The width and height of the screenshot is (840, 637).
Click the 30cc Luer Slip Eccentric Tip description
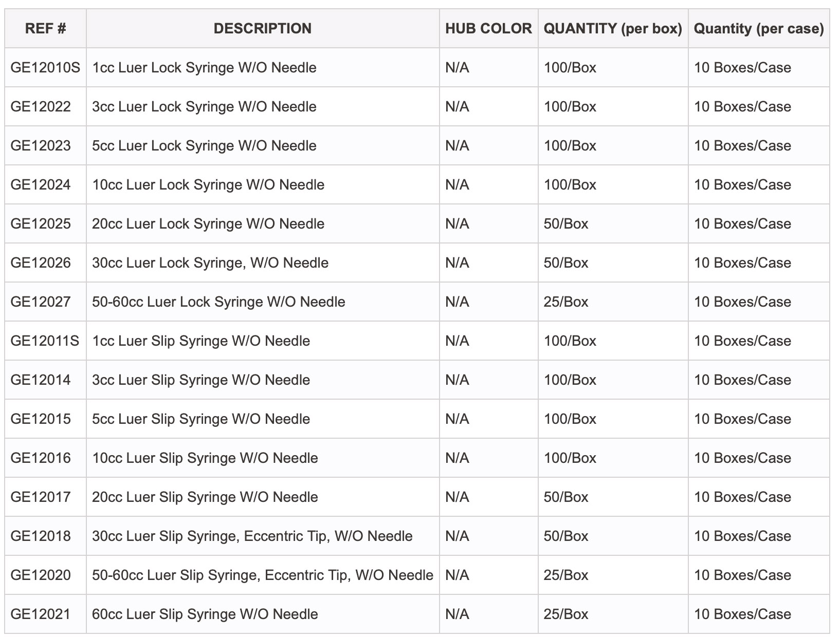pos(252,536)
